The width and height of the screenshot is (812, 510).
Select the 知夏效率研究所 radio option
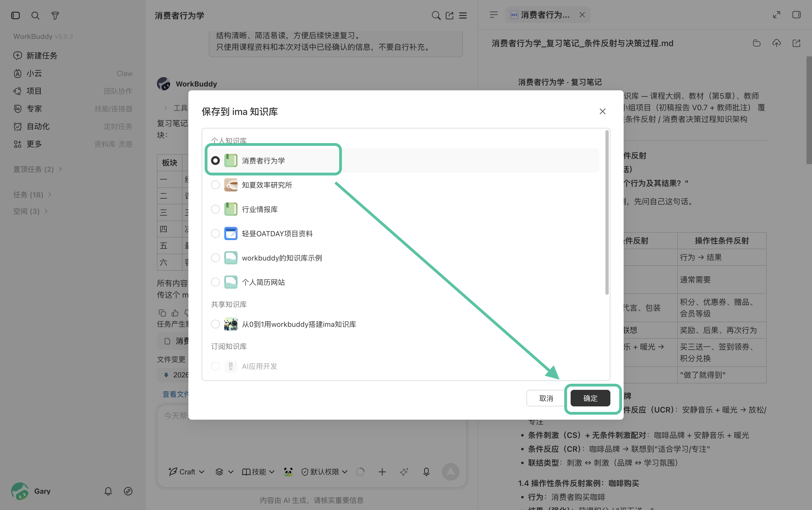tap(215, 185)
